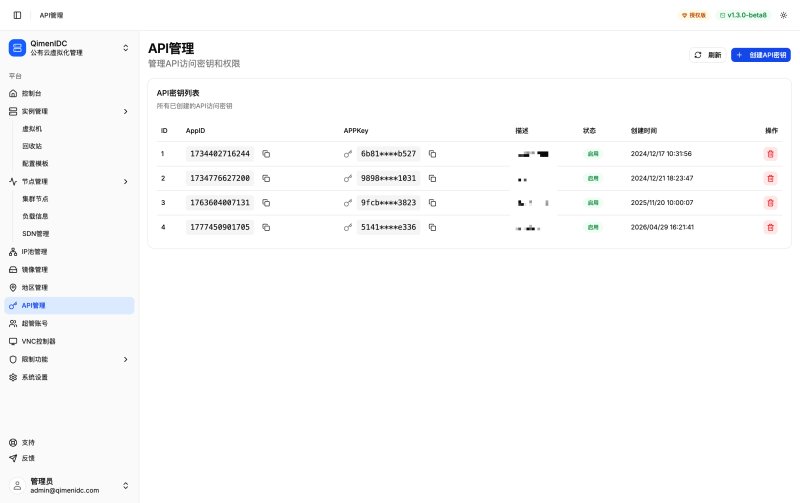Viewport: 800px width, 503px height.
Task: Click key icon beside 6b81****b527
Action: (x=348, y=154)
